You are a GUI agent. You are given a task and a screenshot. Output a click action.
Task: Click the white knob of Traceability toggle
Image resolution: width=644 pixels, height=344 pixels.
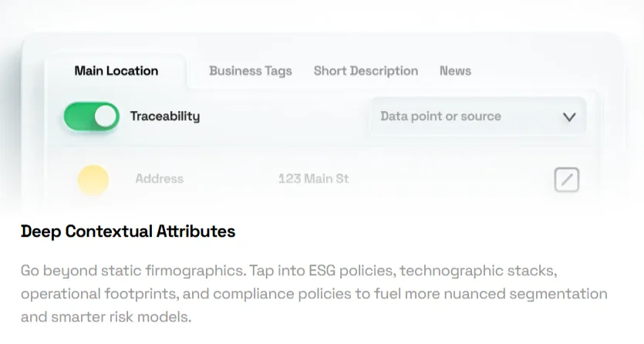pos(106,116)
